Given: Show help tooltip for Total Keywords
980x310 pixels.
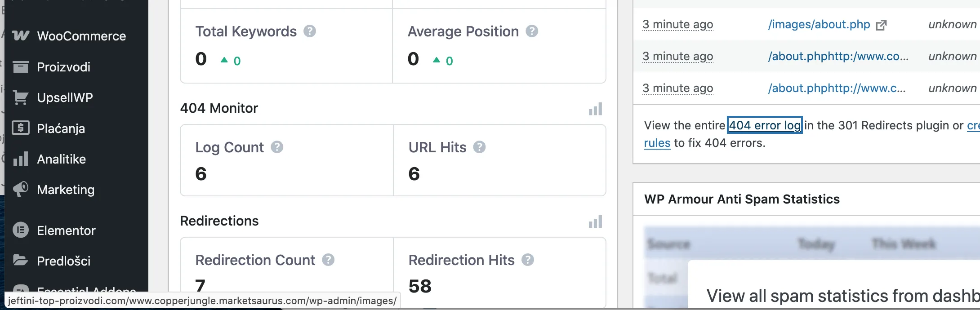Looking at the screenshot, I should (x=310, y=31).
